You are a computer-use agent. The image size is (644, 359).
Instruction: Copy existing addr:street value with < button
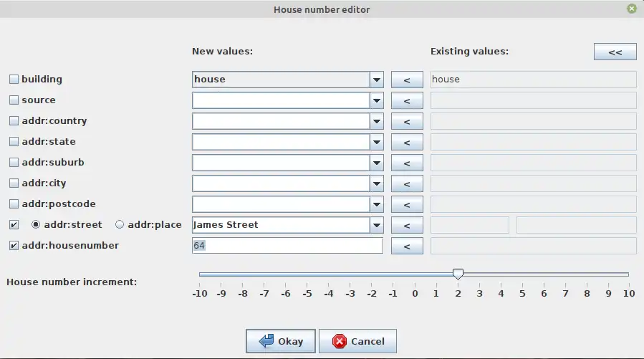(x=407, y=225)
